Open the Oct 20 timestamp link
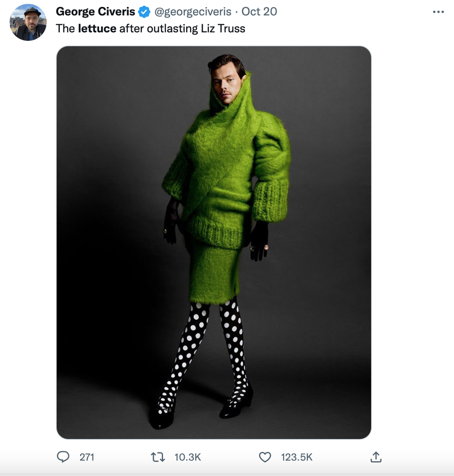Viewport: 454px width, 476px height. 259,12
